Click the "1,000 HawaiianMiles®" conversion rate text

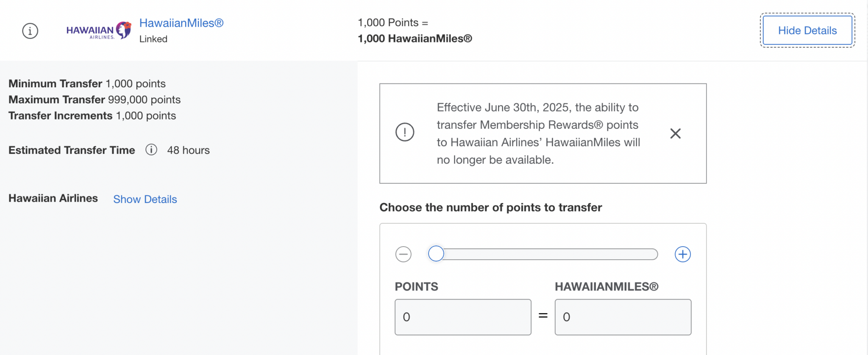click(415, 39)
